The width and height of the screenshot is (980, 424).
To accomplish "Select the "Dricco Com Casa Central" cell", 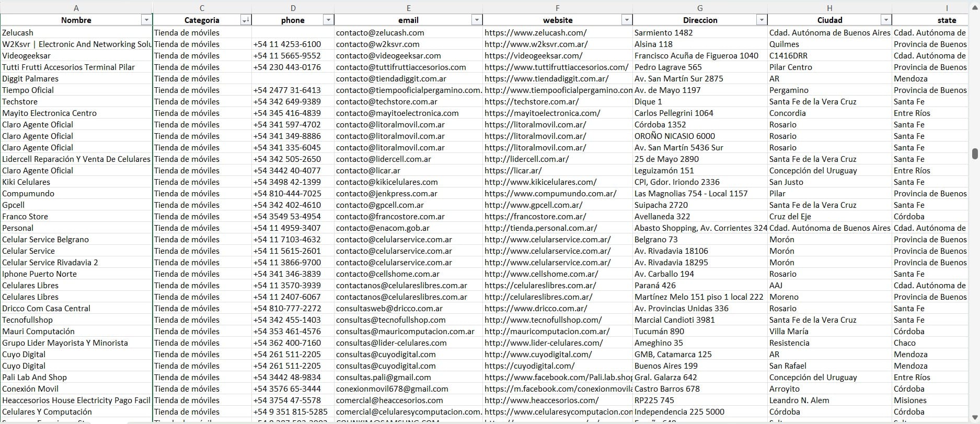I will pos(76,308).
